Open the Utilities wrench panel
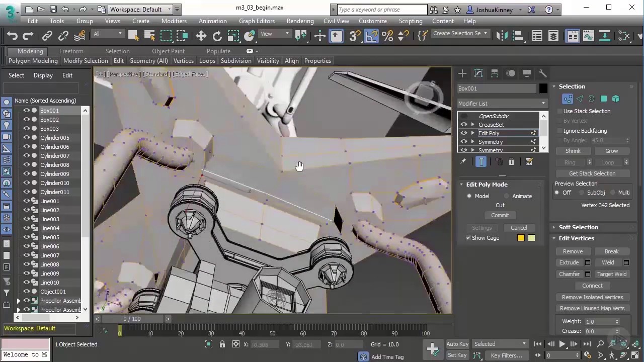644x362 pixels. click(542, 73)
